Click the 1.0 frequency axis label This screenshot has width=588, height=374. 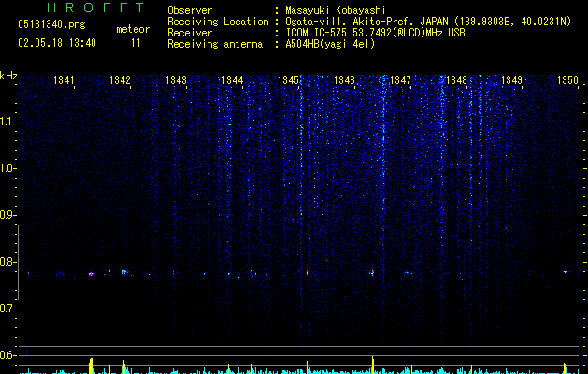click(x=7, y=168)
